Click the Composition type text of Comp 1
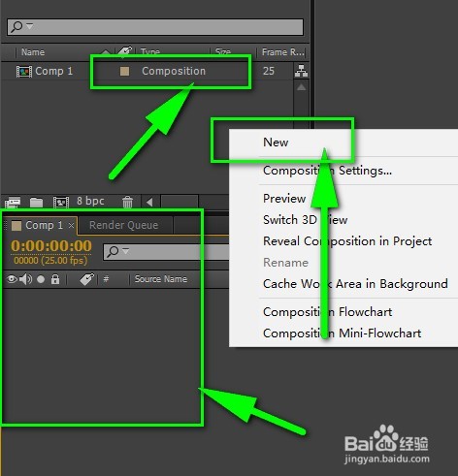Screen dimensions: 458x476 174,71
